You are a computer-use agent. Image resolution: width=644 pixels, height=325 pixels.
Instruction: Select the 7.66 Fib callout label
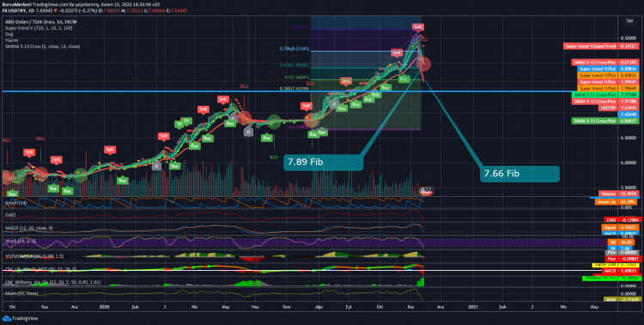coord(519,174)
